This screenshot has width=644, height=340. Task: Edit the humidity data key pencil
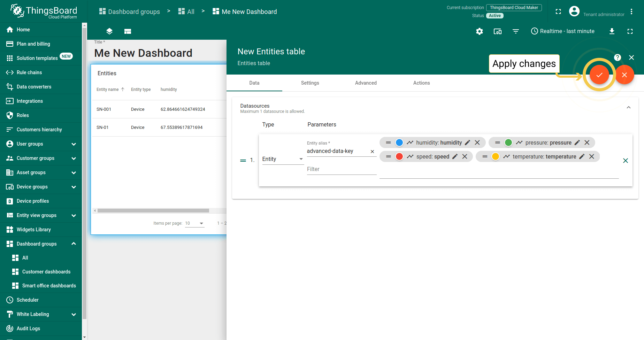[468, 142]
